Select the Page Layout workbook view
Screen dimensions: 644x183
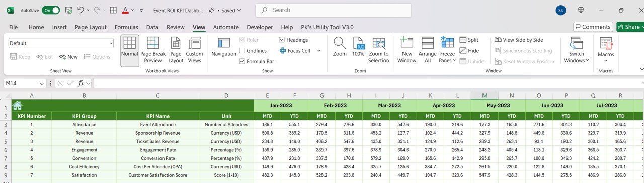(x=176, y=51)
